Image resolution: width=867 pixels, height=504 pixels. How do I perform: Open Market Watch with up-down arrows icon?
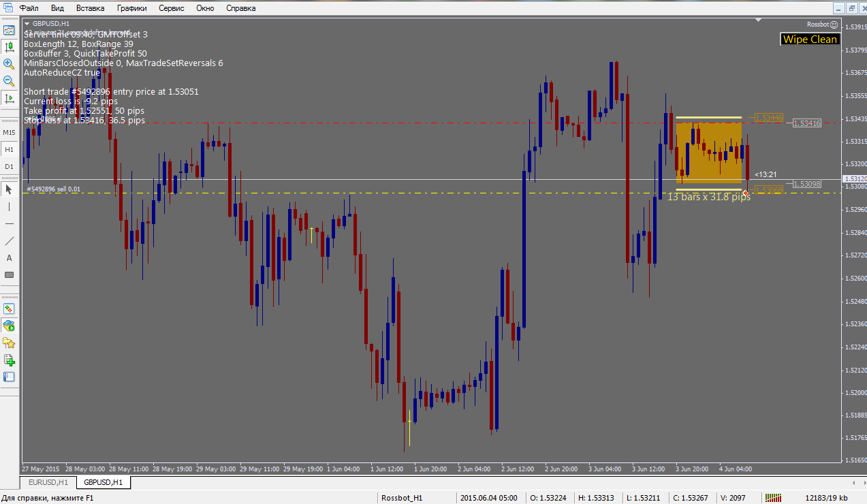[9, 309]
